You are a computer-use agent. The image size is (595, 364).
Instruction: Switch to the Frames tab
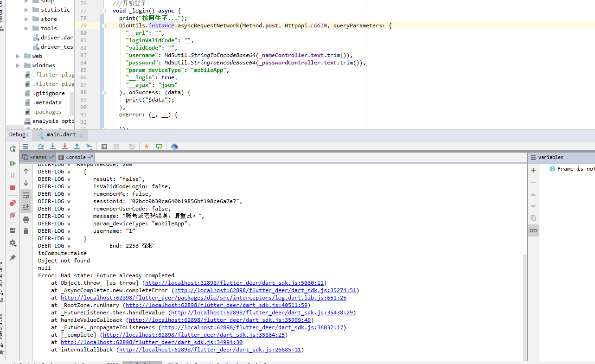pyautogui.click(x=38, y=157)
